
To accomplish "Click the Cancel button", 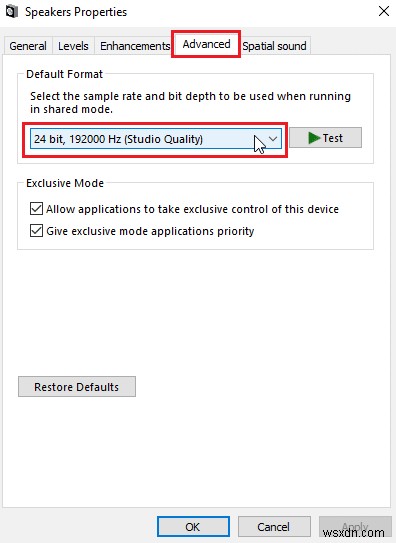I will pyautogui.click(x=274, y=527).
